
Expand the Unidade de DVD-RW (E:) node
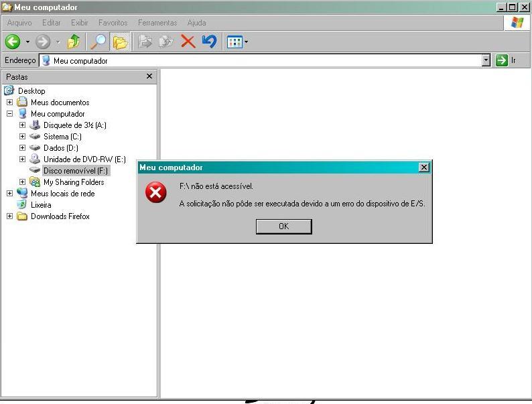point(22,159)
